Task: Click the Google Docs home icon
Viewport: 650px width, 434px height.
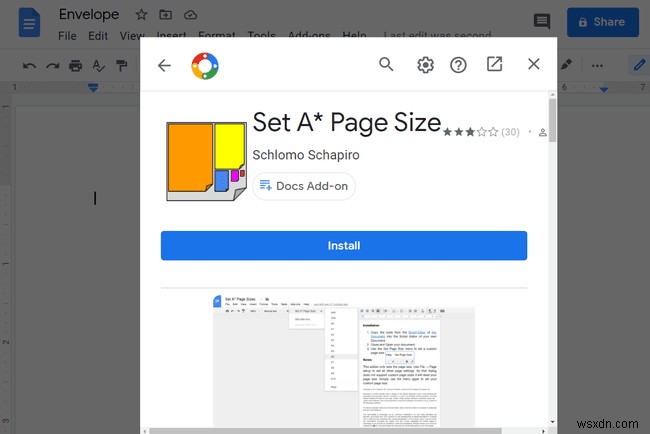Action: (29, 24)
